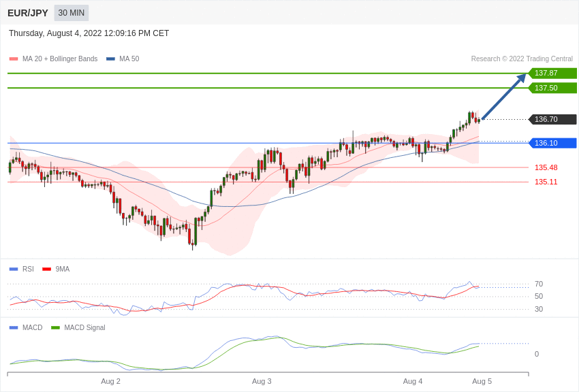Select the MA 50 legend label
Image resolution: width=579 pixels, height=392 pixels.
(x=129, y=59)
